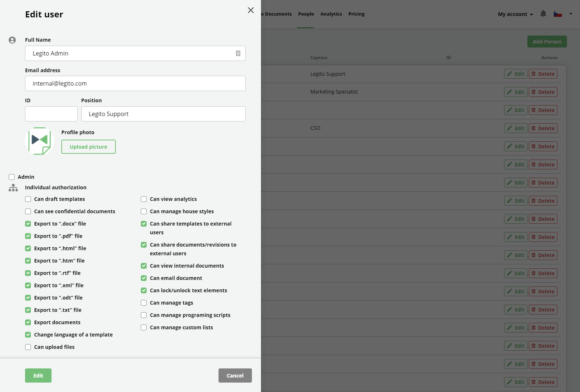The image size is (580, 392).
Task: Open the Documents tab
Action: point(277,14)
